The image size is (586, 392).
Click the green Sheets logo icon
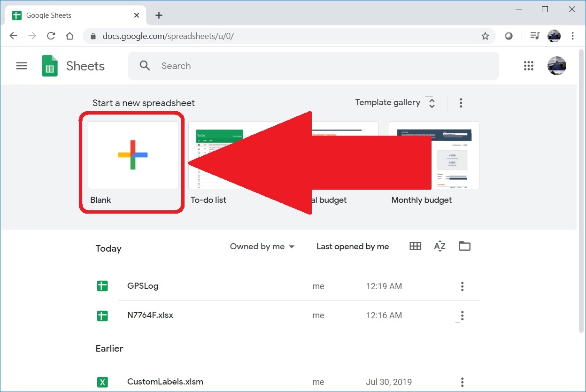[50, 66]
